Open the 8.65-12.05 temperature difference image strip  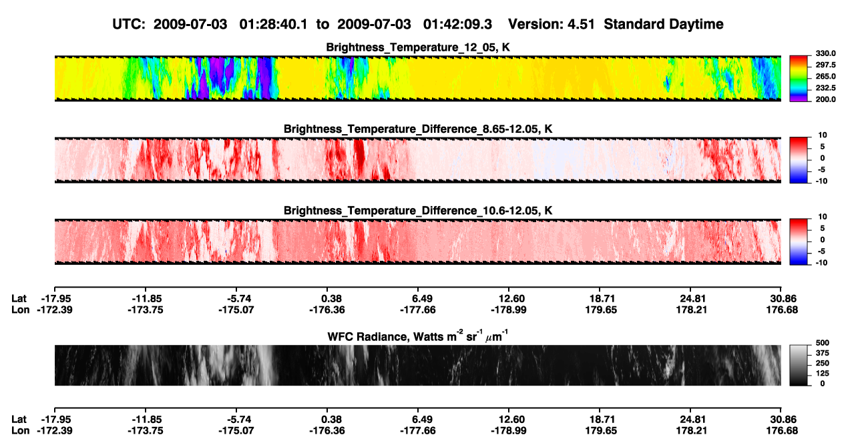(x=417, y=160)
